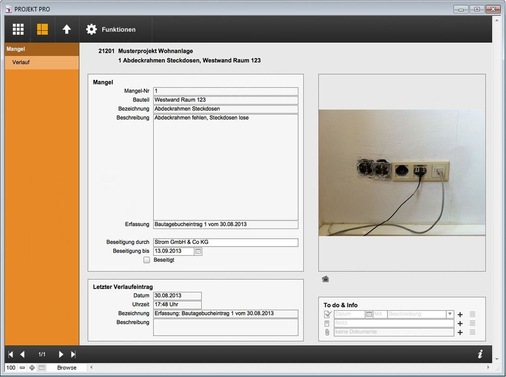Screen dimensions: 506x377
Task: Switch to the Verlauf sidebar tab
Action: 42,62
